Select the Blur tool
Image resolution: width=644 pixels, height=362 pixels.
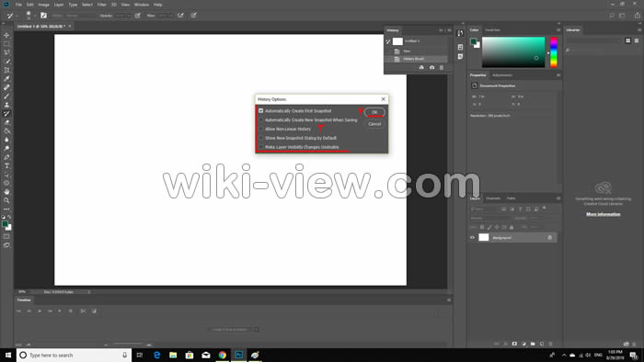tap(6, 140)
